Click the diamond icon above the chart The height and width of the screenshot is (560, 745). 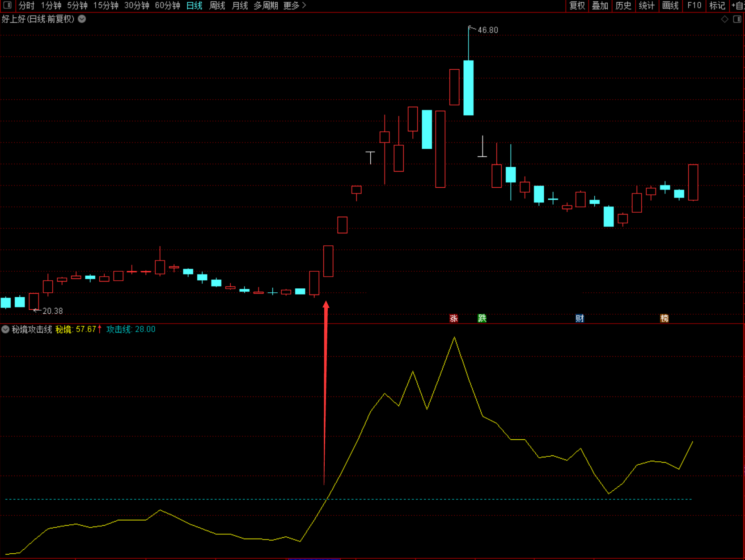tap(724, 19)
